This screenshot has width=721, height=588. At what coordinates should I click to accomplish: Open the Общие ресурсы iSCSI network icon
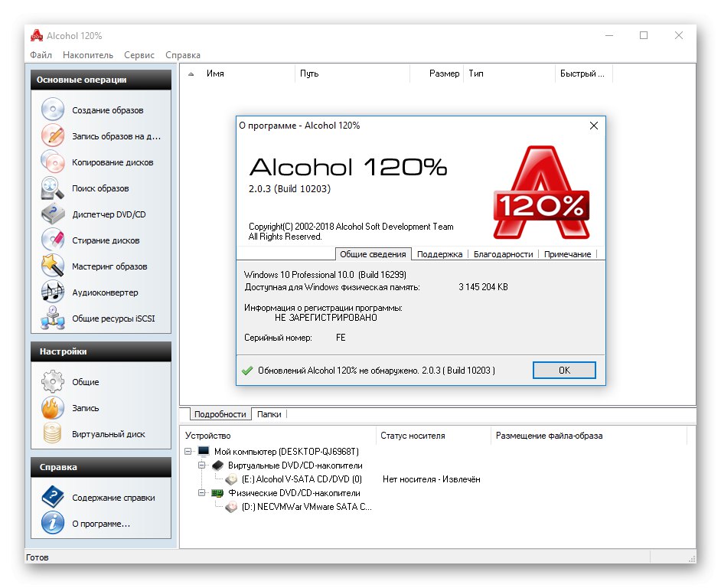(52, 318)
